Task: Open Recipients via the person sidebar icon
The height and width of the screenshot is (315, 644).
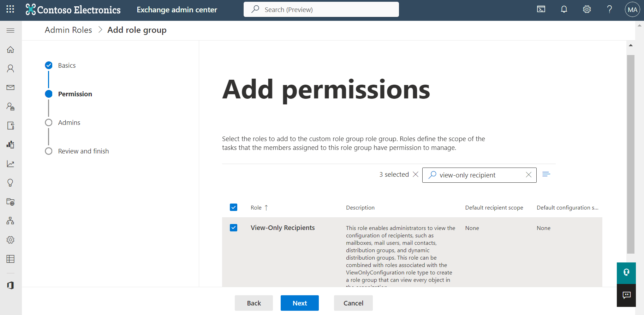Action: click(x=10, y=68)
